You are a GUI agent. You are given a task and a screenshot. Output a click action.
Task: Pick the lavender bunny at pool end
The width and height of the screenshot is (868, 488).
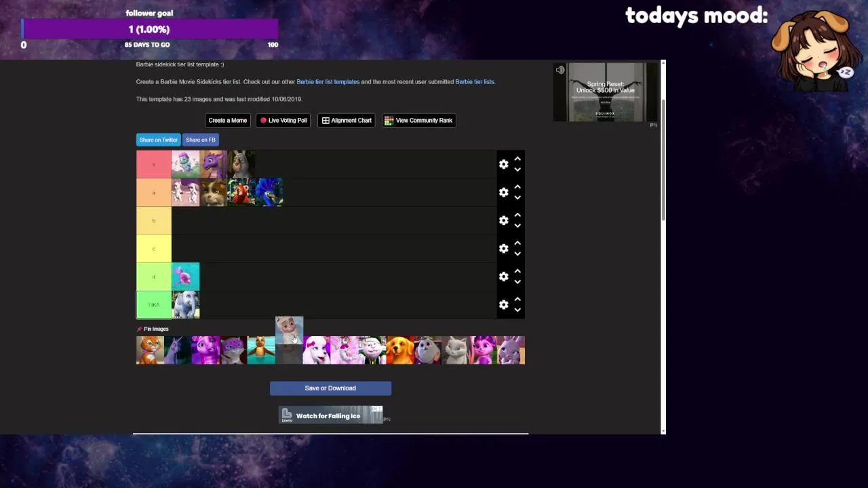coord(511,350)
